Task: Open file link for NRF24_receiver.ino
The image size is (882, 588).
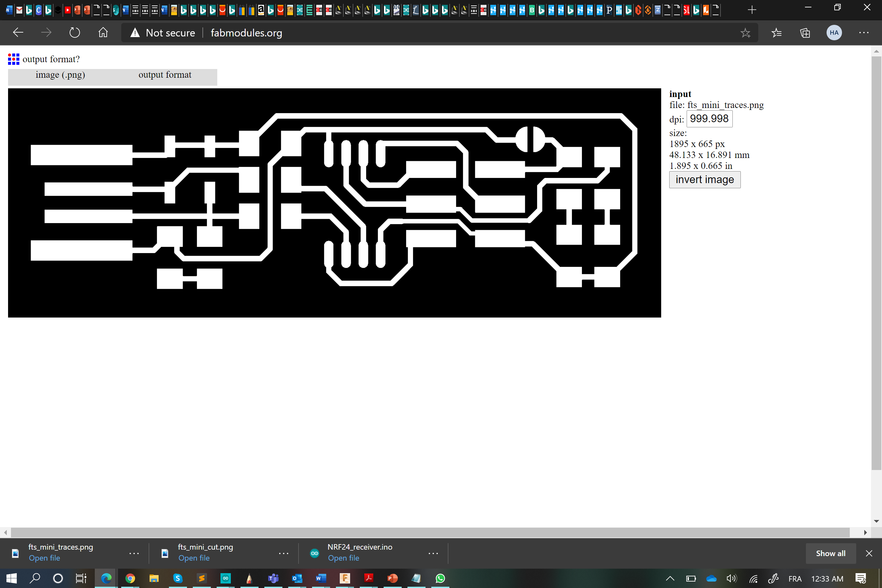Action: pos(343,558)
